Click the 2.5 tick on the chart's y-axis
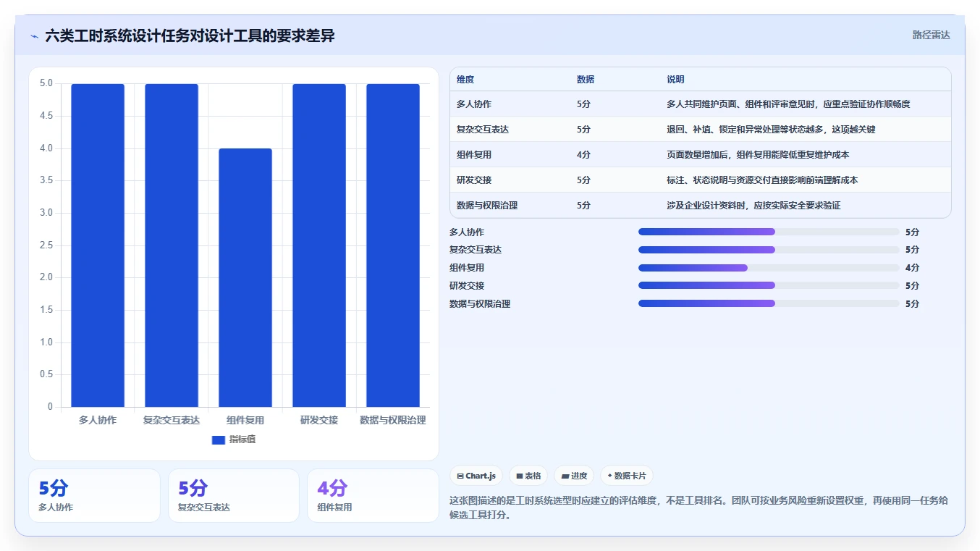The width and height of the screenshot is (980, 551). 46,245
